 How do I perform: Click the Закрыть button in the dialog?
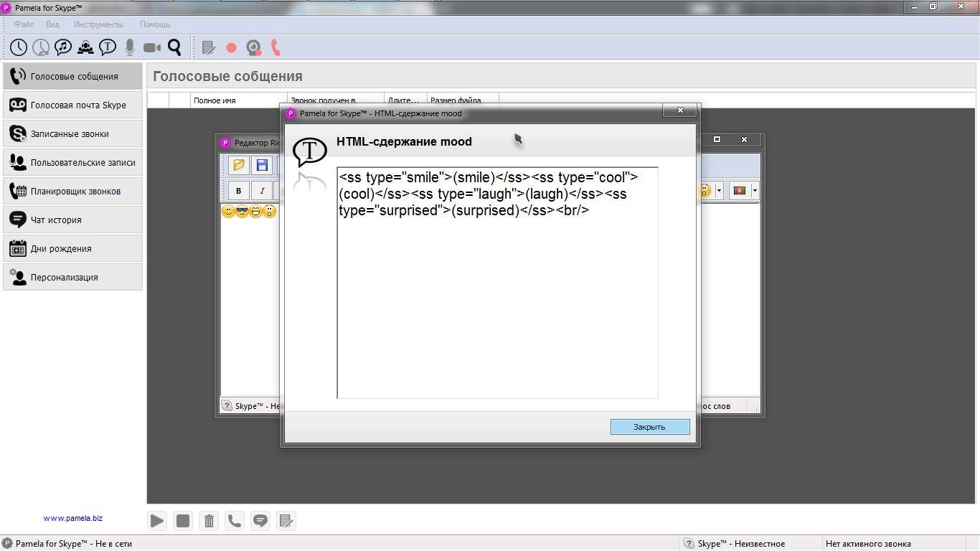650,427
